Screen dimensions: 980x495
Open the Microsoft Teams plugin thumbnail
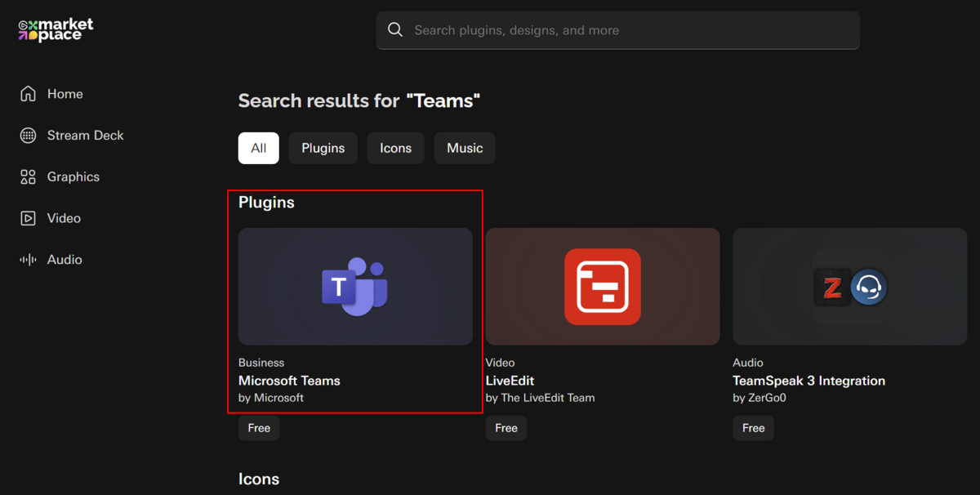(355, 287)
